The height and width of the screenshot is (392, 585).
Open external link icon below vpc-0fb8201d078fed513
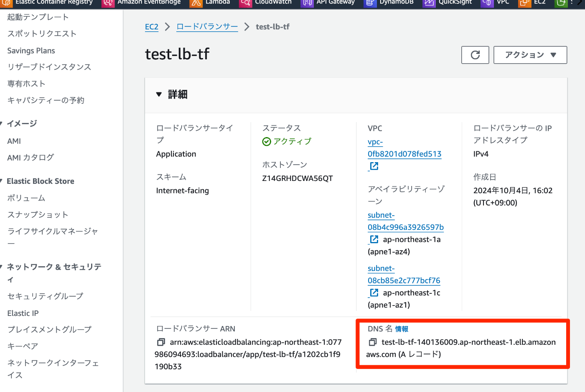(x=374, y=166)
